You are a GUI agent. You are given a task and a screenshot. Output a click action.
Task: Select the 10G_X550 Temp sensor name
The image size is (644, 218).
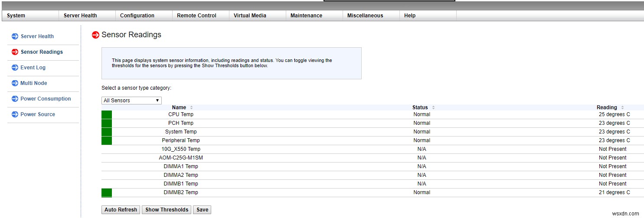[x=181, y=149]
